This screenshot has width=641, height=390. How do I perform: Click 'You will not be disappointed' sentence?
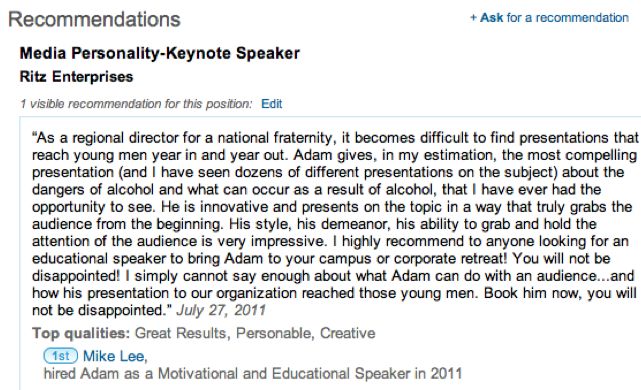click(321, 267)
